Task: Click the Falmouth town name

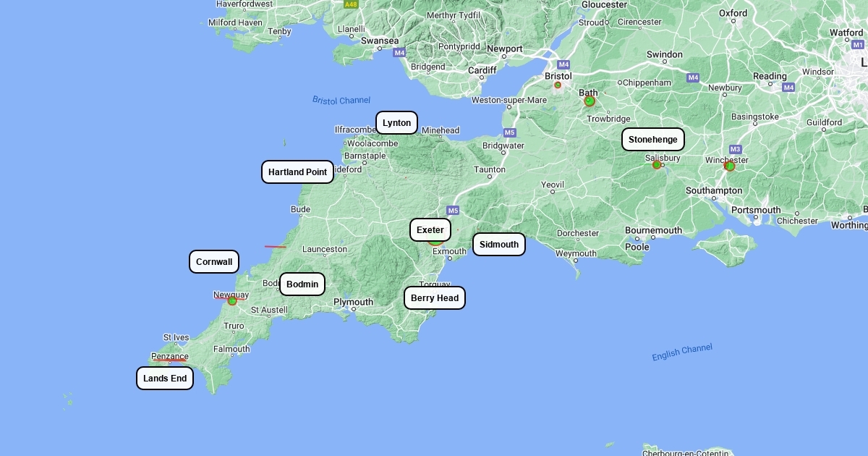Action: point(231,349)
